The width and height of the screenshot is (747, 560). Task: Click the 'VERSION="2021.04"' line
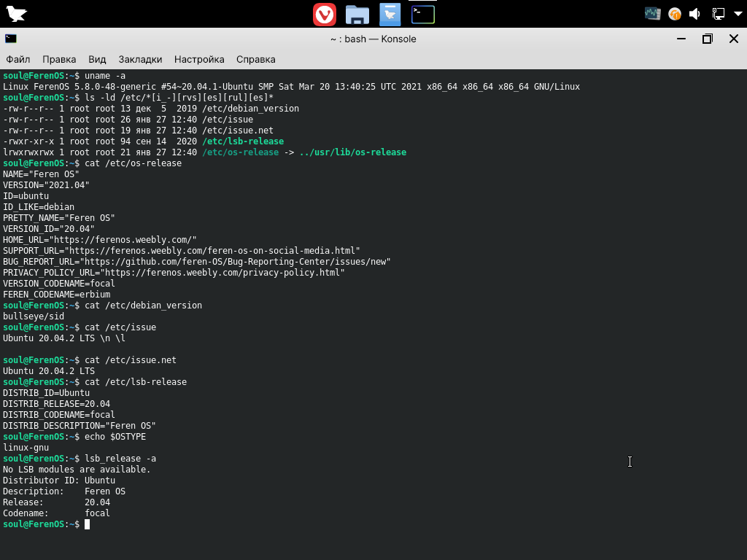click(46, 185)
